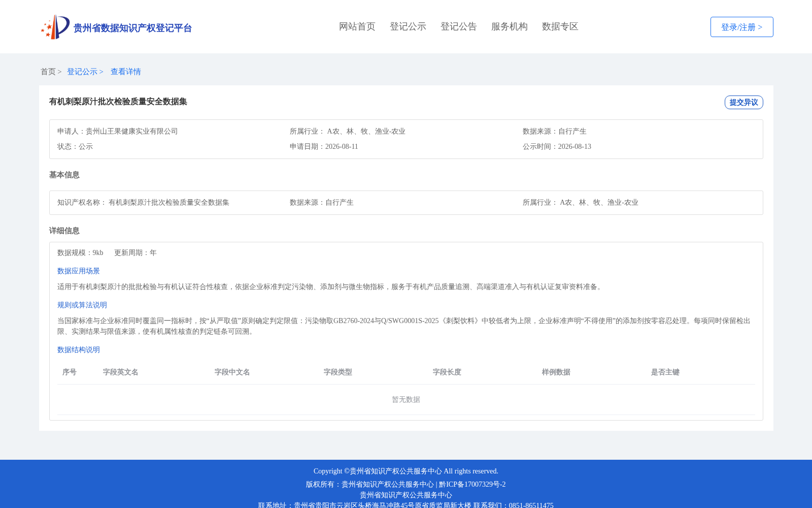812x508 pixels.
Task: Click the 规则或算法说明 subheading
Action: pos(82,305)
